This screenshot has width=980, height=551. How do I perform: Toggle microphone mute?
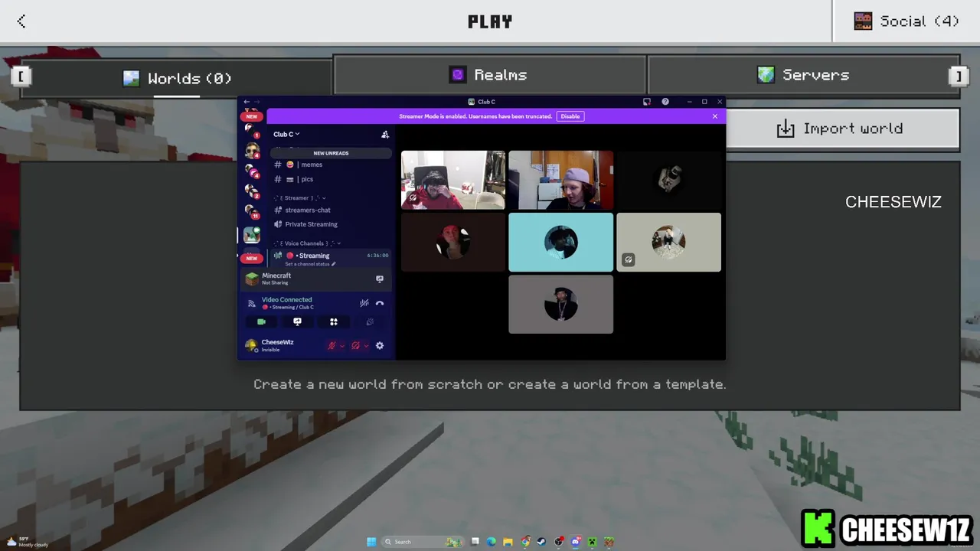[x=332, y=346]
